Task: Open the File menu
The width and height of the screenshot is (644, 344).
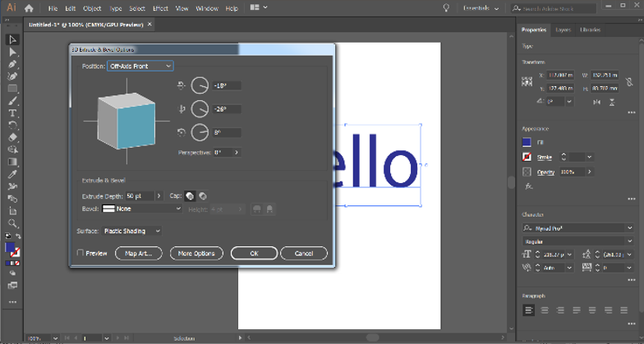Action: point(53,8)
